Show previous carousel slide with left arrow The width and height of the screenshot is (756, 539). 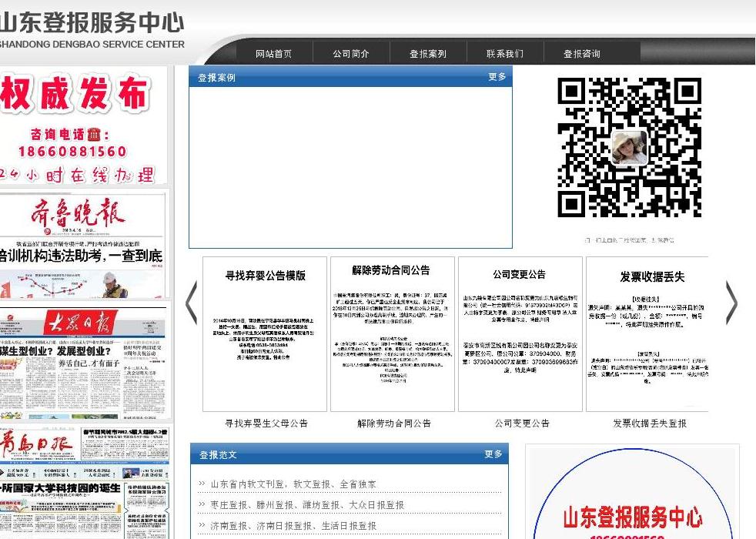(192, 303)
